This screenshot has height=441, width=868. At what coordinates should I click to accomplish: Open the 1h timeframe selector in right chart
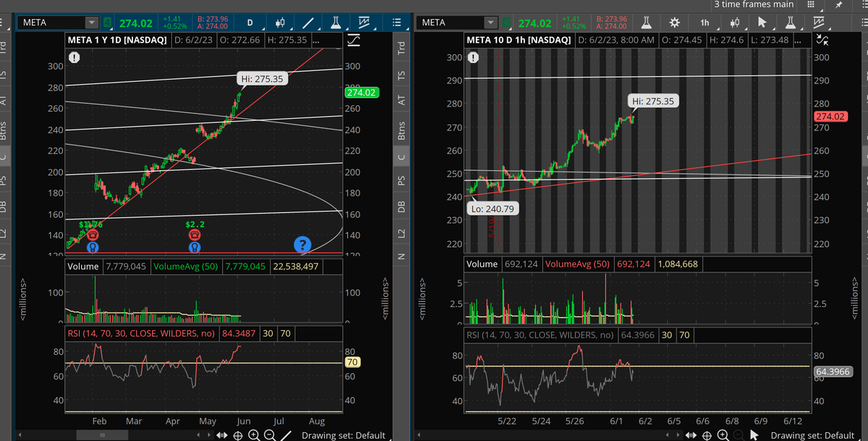click(705, 22)
